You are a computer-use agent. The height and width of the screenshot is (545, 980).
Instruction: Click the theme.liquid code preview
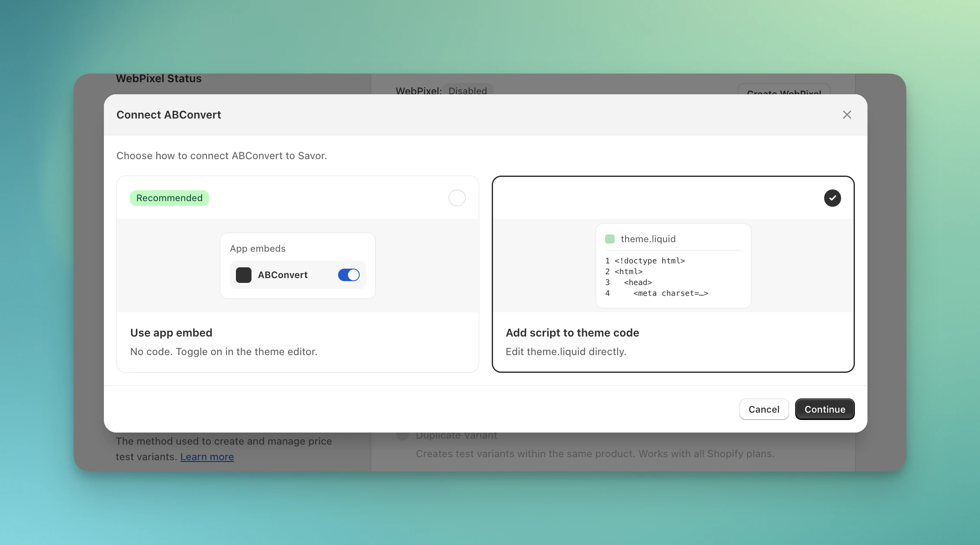(x=673, y=266)
